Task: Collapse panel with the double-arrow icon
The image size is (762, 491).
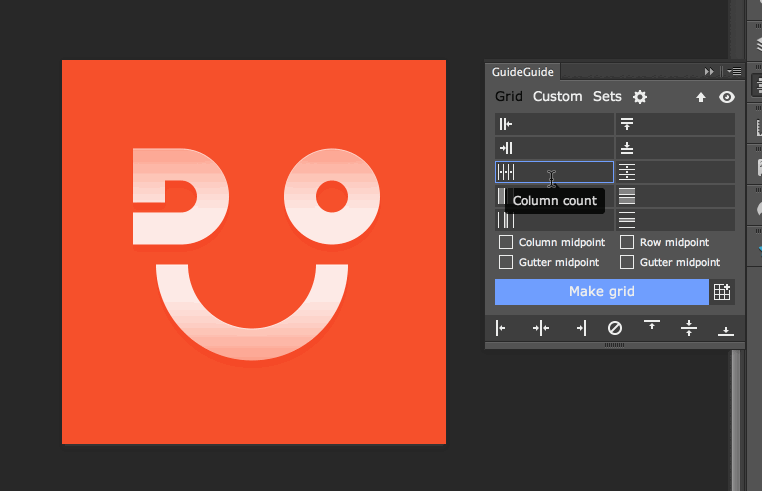Action: [x=709, y=72]
